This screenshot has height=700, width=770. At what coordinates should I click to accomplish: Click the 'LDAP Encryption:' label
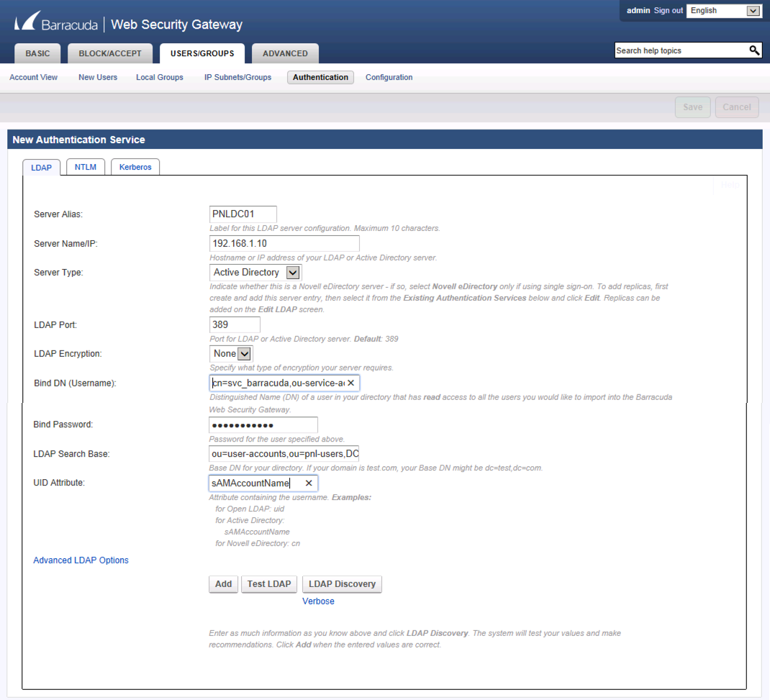tap(68, 353)
